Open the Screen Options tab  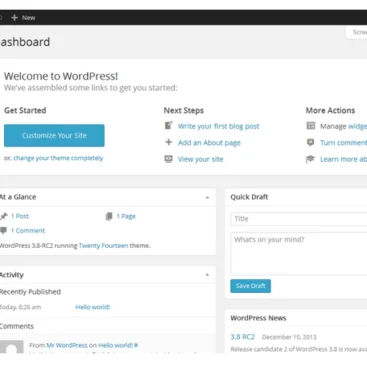pyautogui.click(x=357, y=32)
